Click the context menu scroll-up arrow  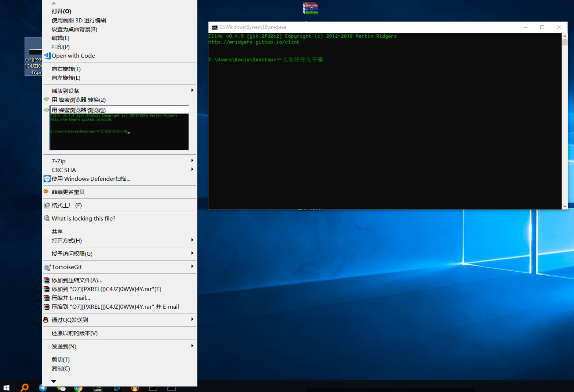[54, 3]
